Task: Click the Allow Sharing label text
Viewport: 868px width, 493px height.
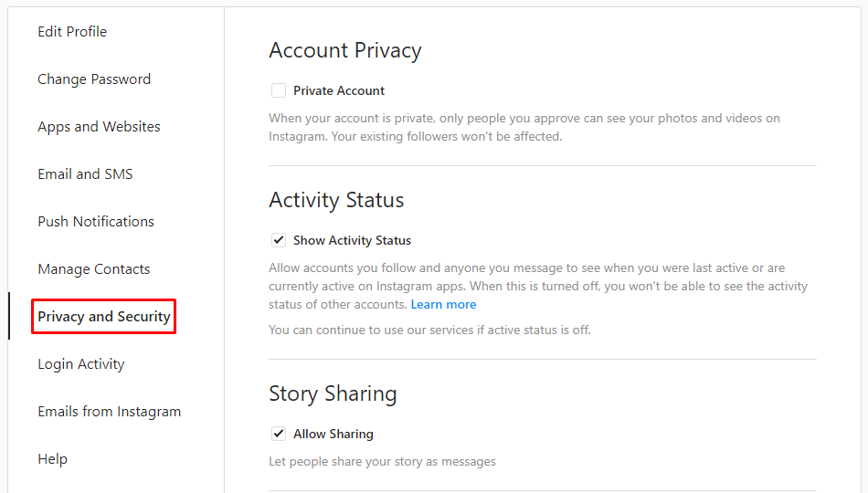Action: (x=333, y=435)
